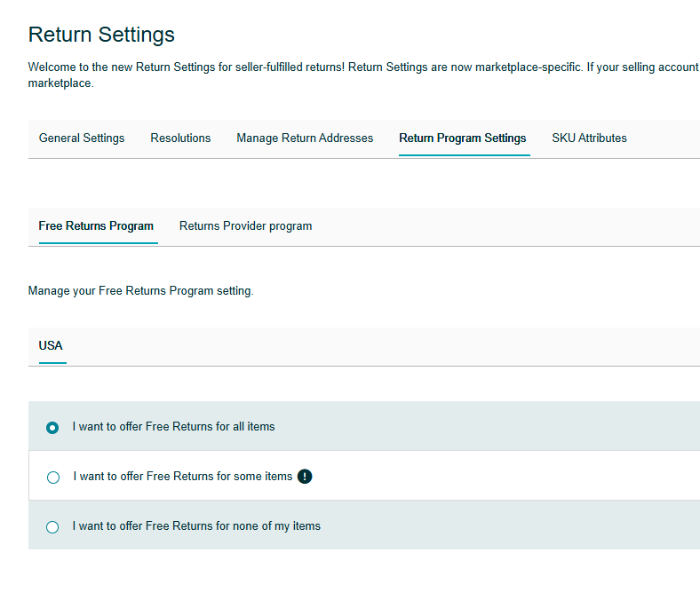Click the info icon beside some items option
Image resolution: width=700 pixels, height=616 pixels.
[x=305, y=477]
